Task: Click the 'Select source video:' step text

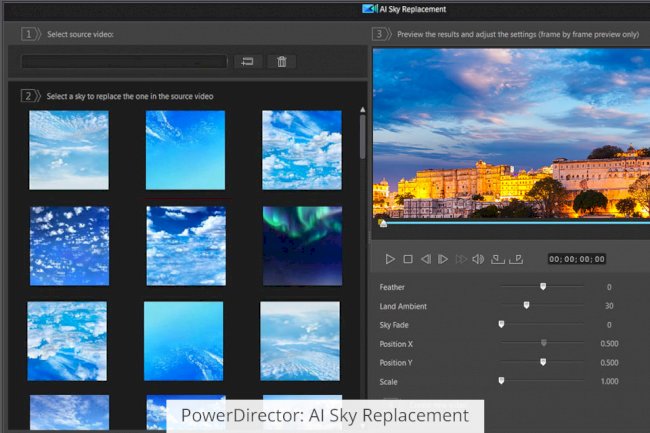Action: pos(80,34)
